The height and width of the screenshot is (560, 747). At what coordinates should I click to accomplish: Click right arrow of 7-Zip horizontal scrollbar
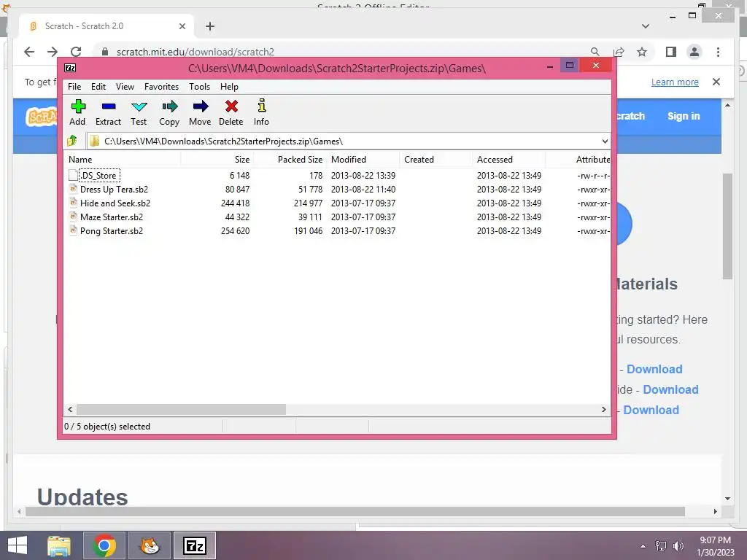coord(604,410)
